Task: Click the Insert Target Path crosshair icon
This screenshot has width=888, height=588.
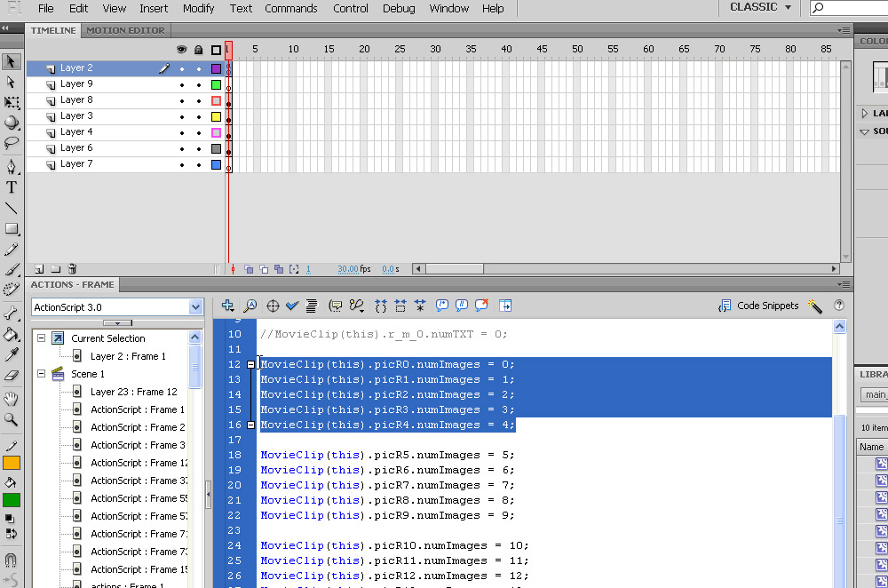Action: pyautogui.click(x=273, y=306)
